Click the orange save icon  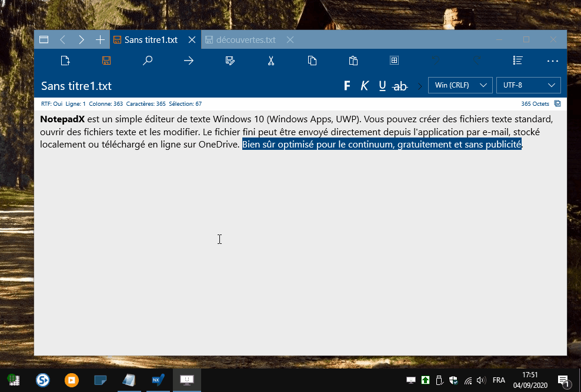point(106,61)
